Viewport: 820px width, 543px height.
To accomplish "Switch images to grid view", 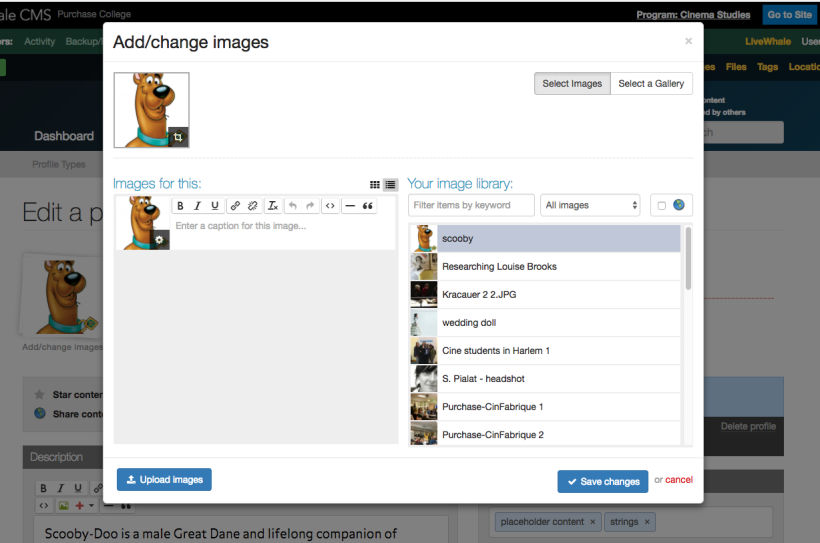I will pyautogui.click(x=374, y=184).
